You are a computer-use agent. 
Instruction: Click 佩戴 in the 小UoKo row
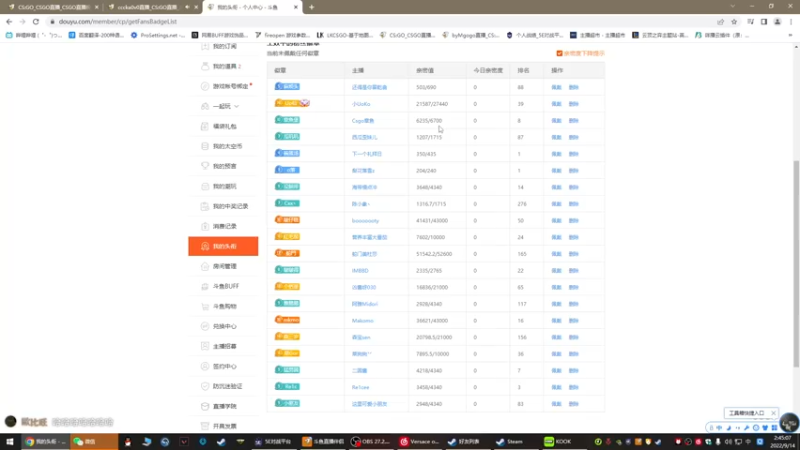(556, 104)
